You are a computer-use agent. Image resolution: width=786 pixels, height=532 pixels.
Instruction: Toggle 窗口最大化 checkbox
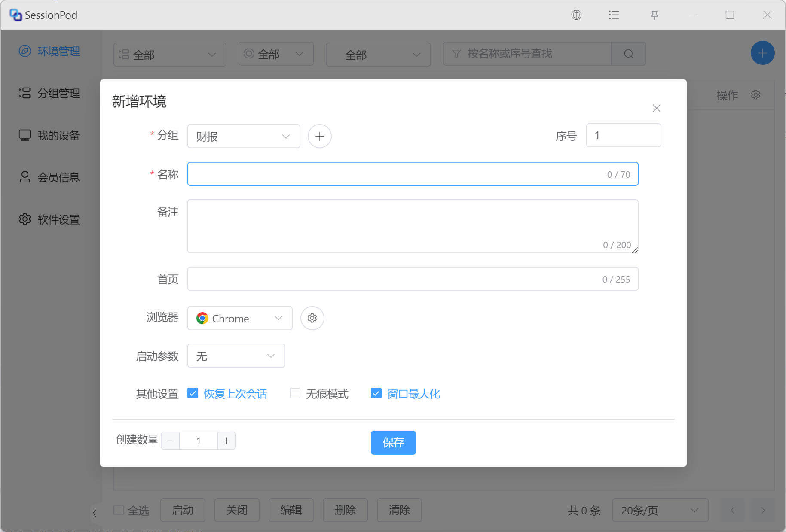coord(376,393)
